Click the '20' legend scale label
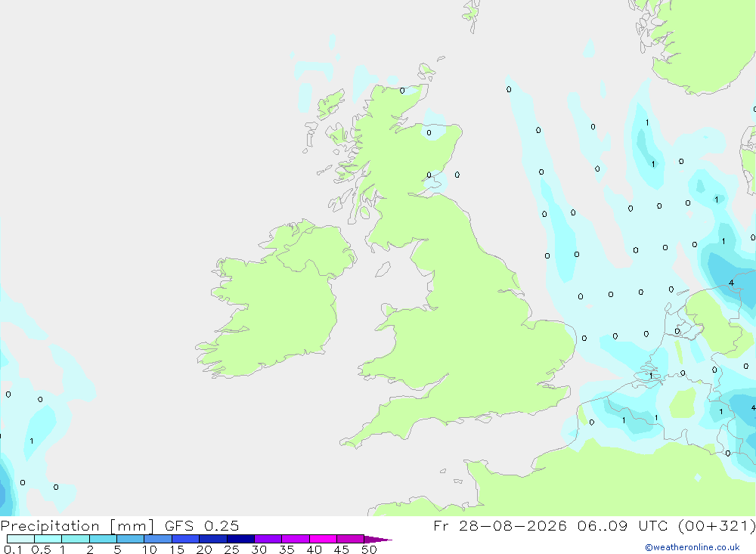 pyautogui.click(x=204, y=549)
